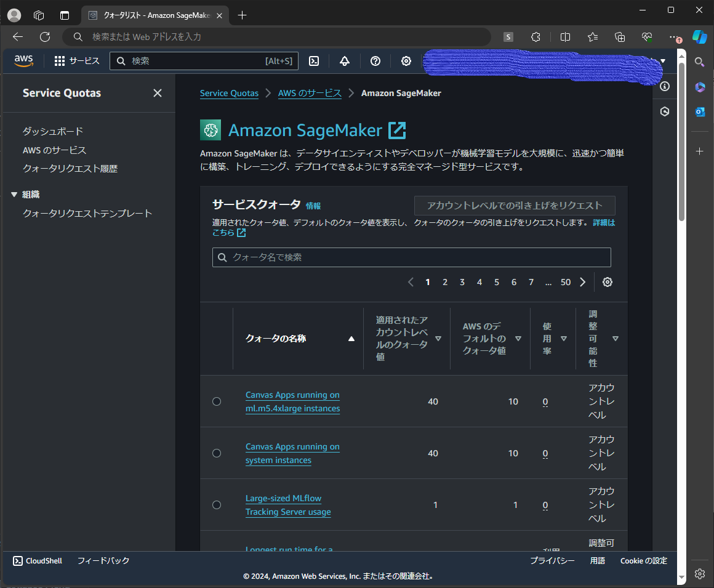Open browser settings and more menu
Image resolution: width=714 pixels, height=588 pixels.
click(675, 37)
